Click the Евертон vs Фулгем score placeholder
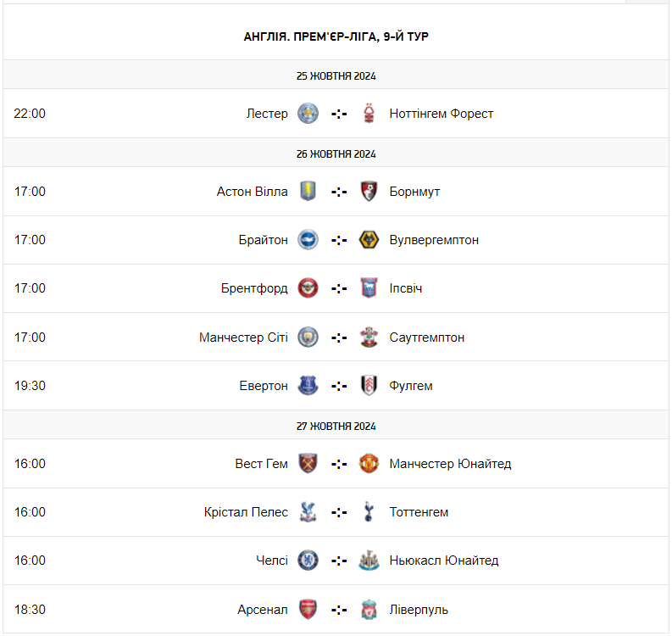Viewport: 672px width, 636px height. coord(339,386)
